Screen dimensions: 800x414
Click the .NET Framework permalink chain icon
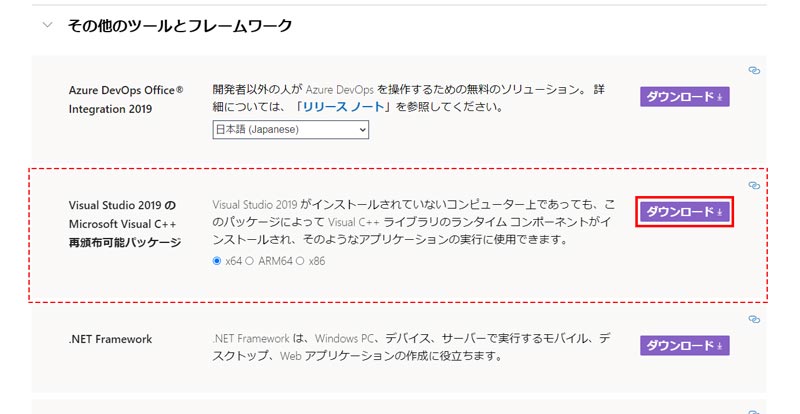(x=754, y=320)
